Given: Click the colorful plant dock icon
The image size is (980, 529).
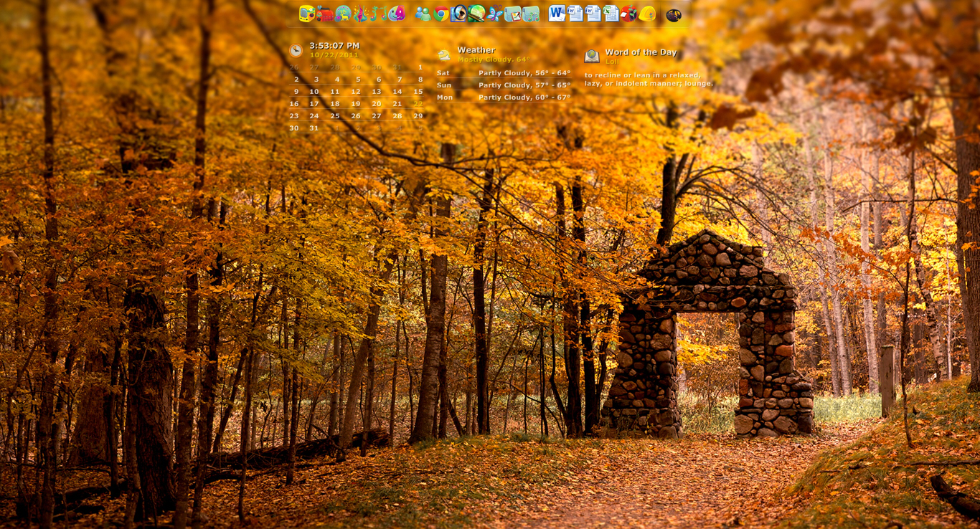Looking at the screenshot, I should [x=361, y=14].
